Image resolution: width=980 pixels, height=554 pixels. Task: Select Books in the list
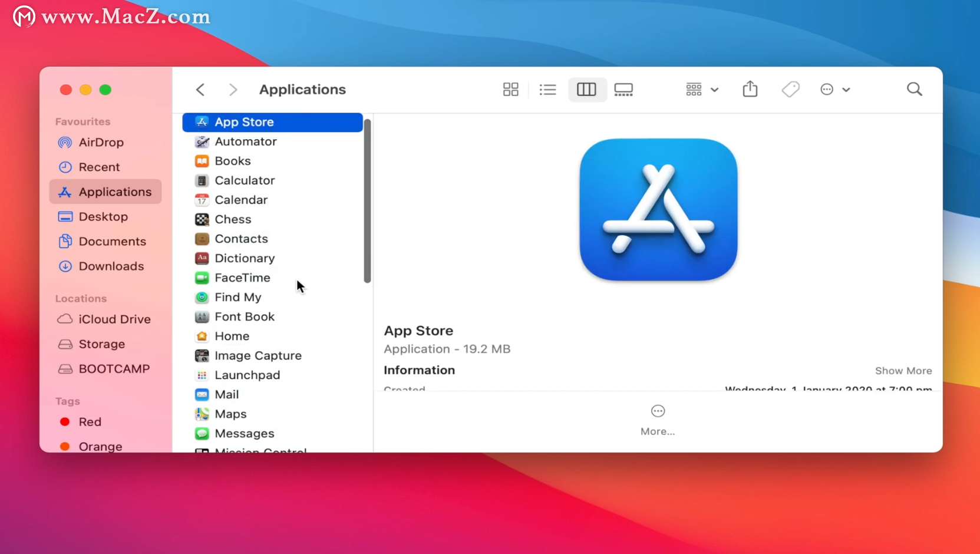coord(272,161)
